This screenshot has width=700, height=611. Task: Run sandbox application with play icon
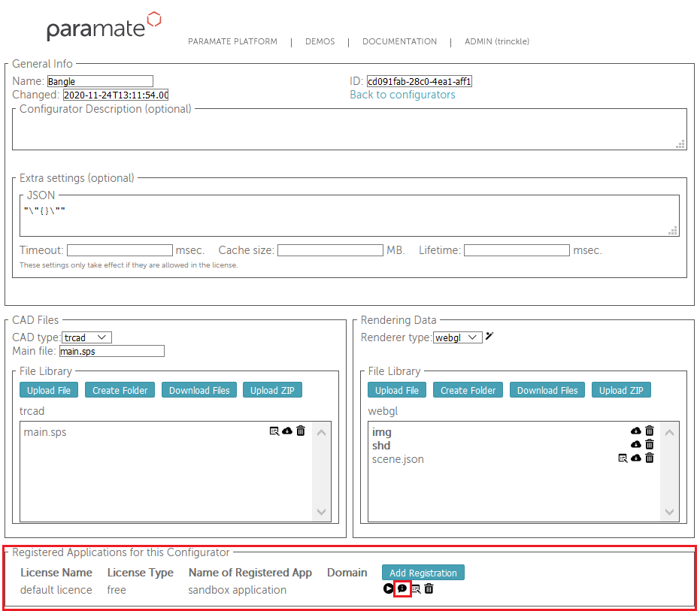click(x=388, y=588)
